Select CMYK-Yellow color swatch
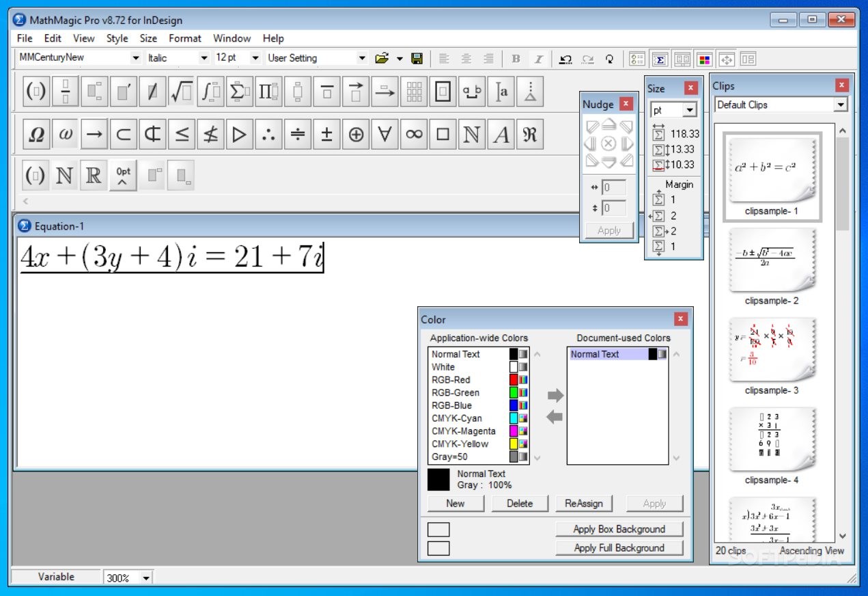The image size is (868, 596). click(x=514, y=444)
